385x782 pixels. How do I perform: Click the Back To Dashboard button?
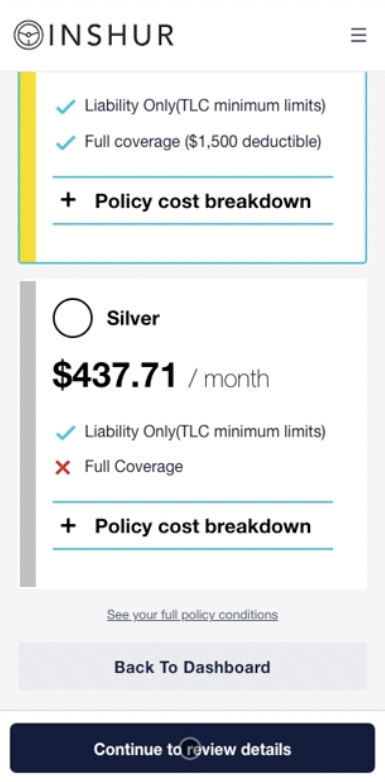point(192,666)
